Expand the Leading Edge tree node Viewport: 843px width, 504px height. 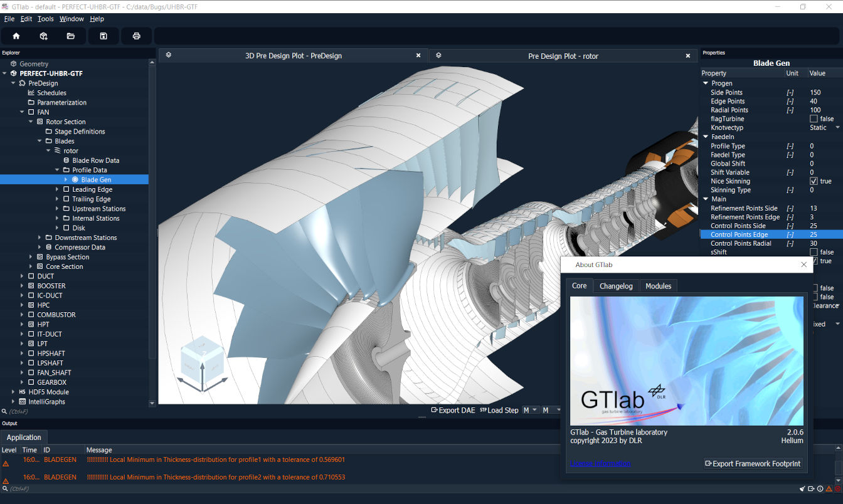(x=58, y=189)
